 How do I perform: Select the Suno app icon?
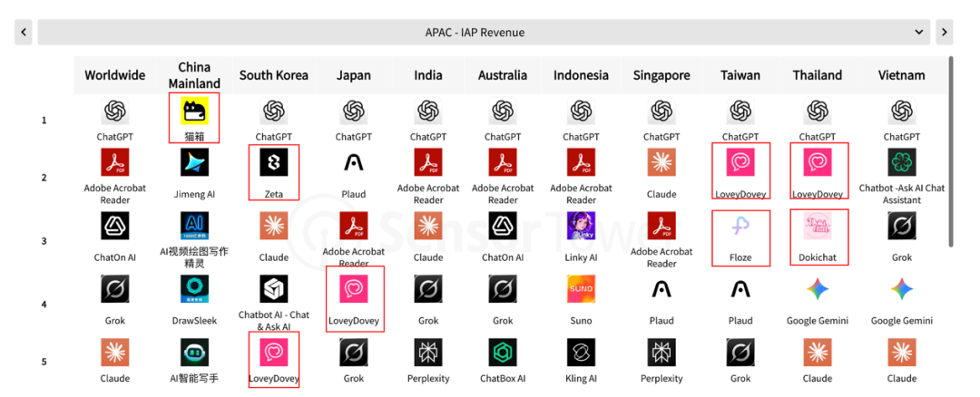point(581,290)
